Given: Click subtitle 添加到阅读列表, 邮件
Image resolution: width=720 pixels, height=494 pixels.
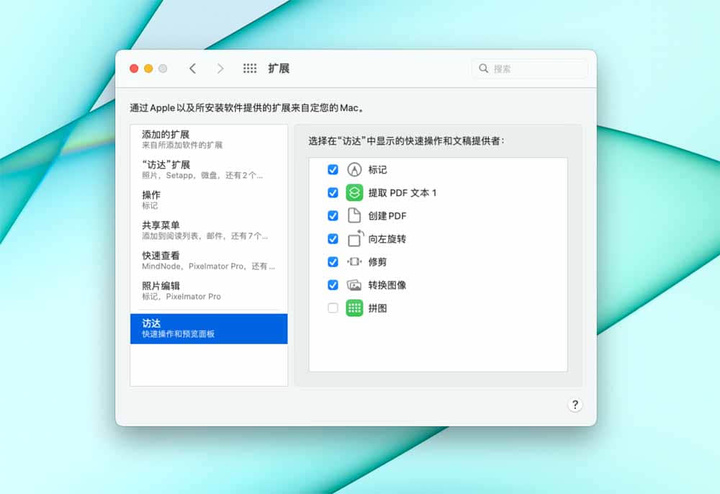Looking at the screenshot, I should click(205, 236).
